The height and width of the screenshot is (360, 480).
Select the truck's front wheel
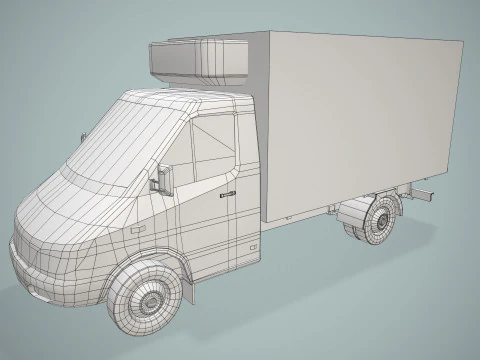[144, 297]
